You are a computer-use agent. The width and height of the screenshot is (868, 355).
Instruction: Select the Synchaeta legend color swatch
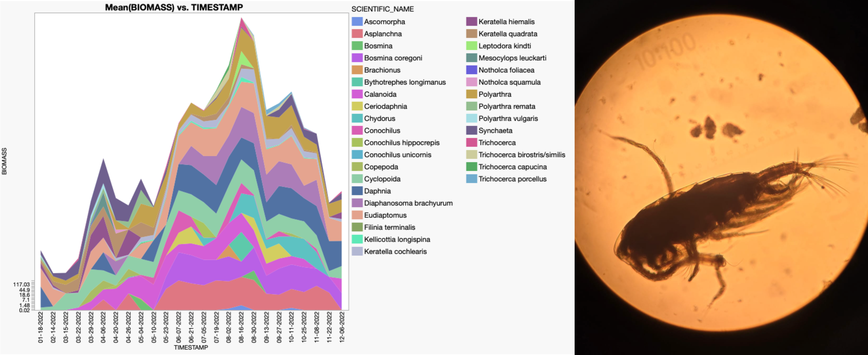click(x=471, y=130)
